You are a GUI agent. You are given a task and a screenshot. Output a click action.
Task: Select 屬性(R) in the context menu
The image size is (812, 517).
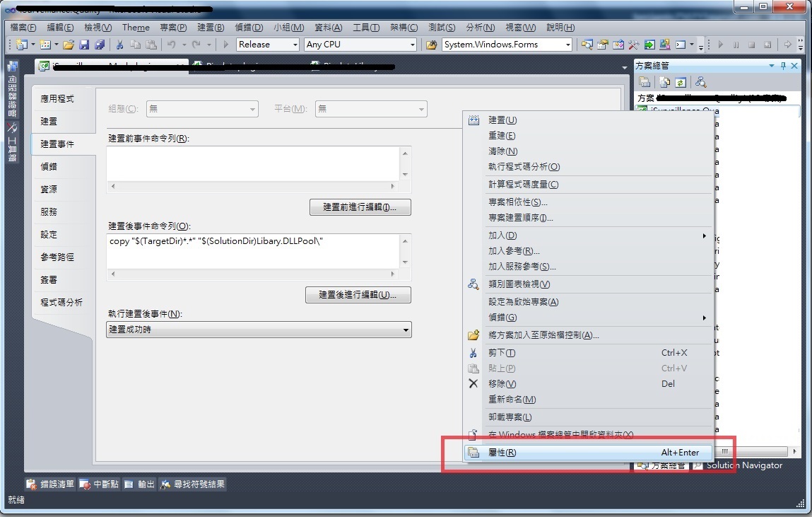(x=502, y=453)
